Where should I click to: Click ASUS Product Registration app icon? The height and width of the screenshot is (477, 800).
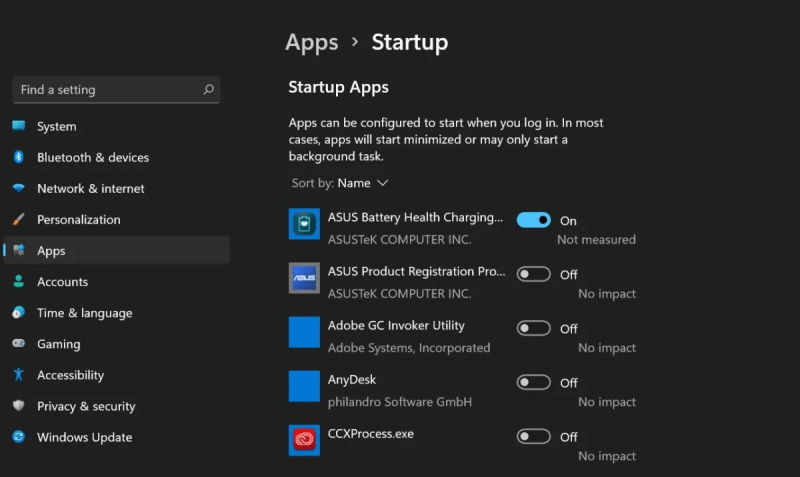(304, 278)
